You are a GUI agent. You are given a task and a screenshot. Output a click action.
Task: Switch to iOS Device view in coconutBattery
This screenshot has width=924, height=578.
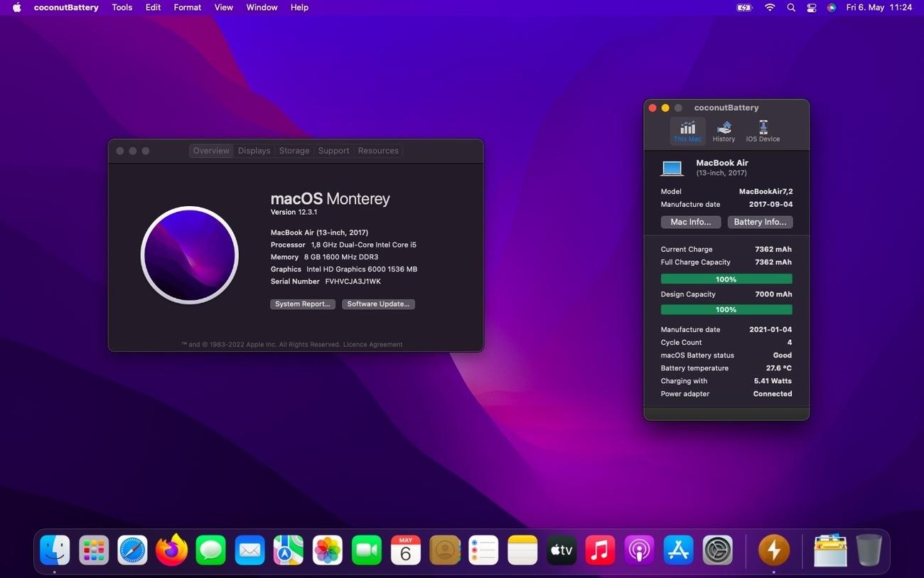click(x=763, y=132)
